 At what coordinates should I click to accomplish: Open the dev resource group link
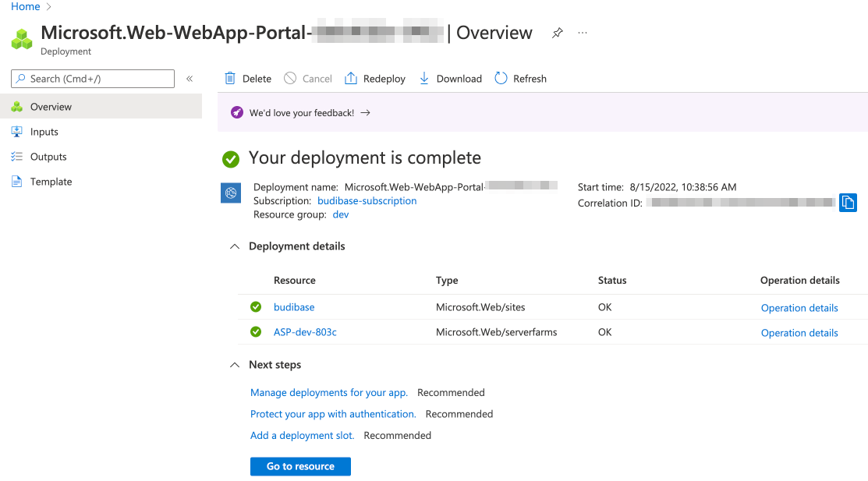point(341,214)
